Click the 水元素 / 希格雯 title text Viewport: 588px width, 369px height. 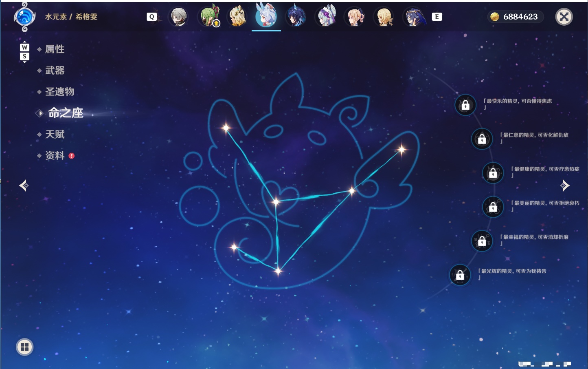(71, 17)
